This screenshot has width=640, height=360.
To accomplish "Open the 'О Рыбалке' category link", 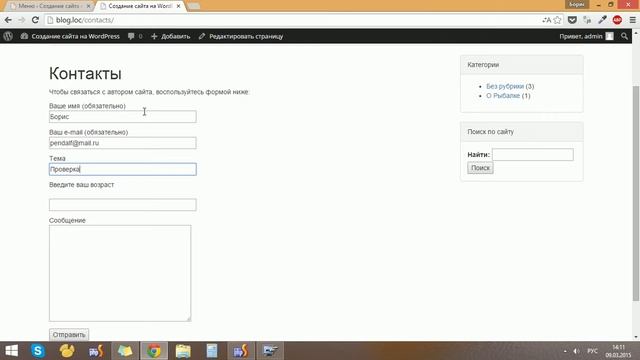I will click(x=503, y=96).
